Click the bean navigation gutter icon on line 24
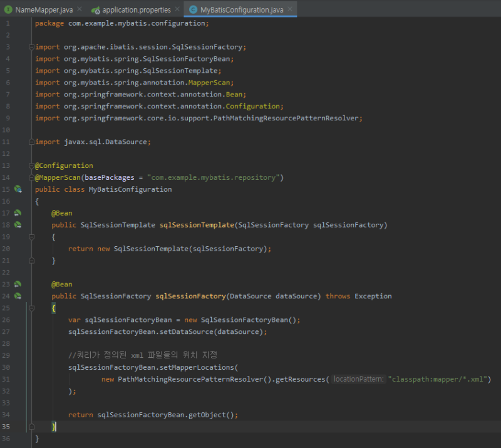 18,296
